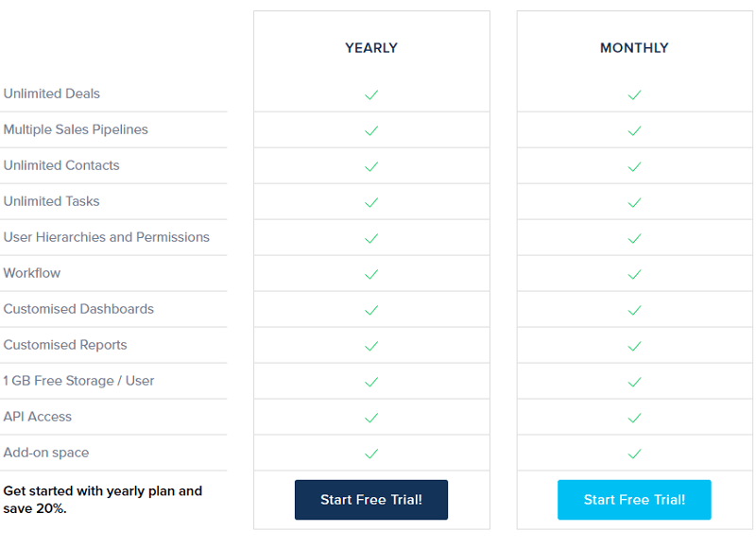The width and height of the screenshot is (756, 548).
Task: Click Yearly checkmark for Multiple Sales Pipelines
Action: [371, 130]
